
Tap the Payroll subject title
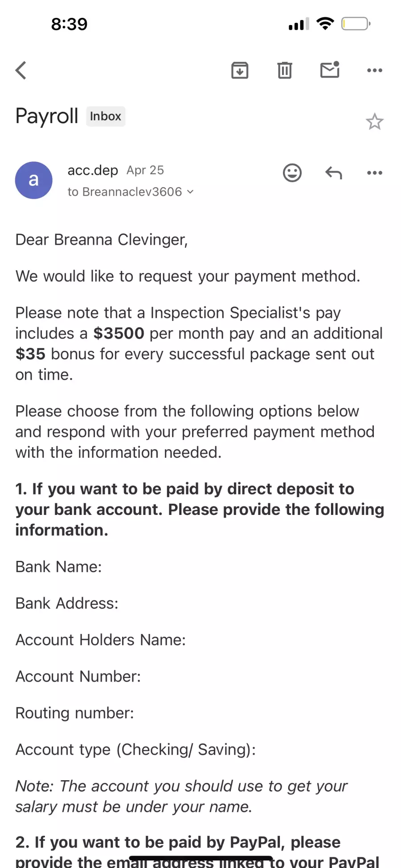coord(47,116)
